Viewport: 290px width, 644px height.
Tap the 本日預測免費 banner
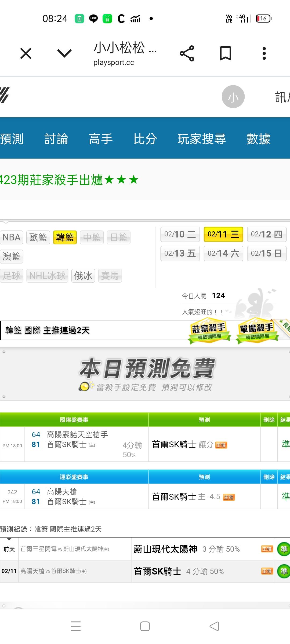145,374
